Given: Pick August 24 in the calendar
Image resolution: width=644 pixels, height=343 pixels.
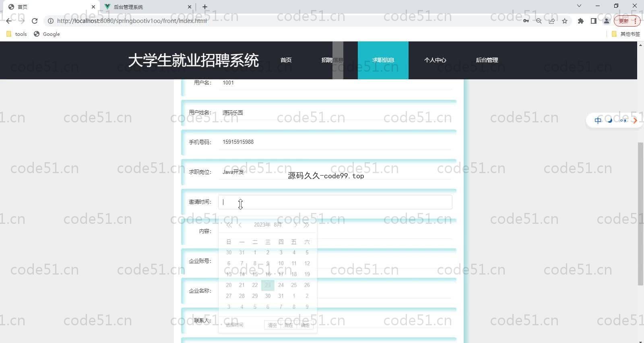Looking at the screenshot, I should [x=281, y=285].
